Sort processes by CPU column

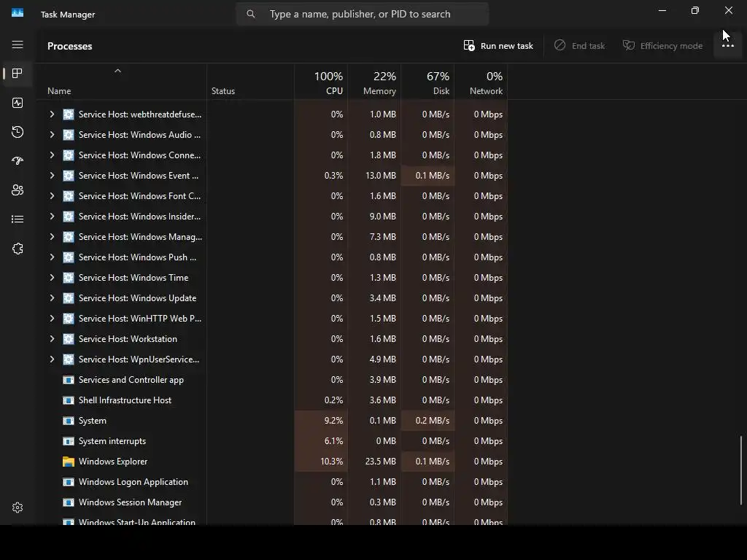pyautogui.click(x=321, y=83)
